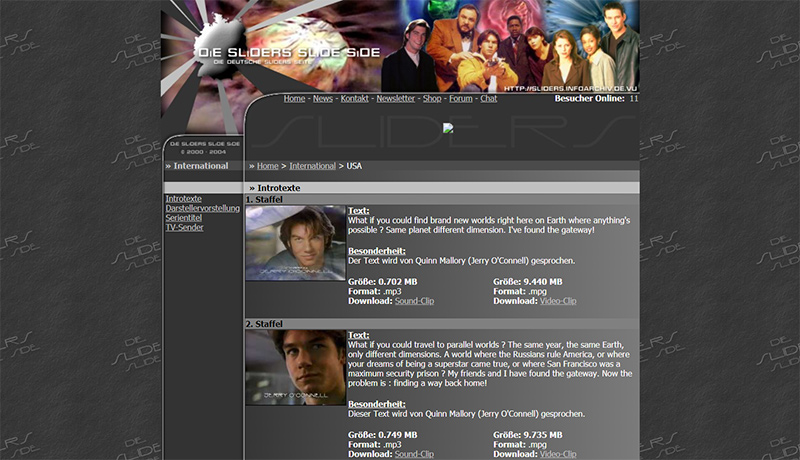The width and height of the screenshot is (800, 460).
Task: Click the sliders.infoarchiv.de.vu URL text
Action: click(570, 88)
